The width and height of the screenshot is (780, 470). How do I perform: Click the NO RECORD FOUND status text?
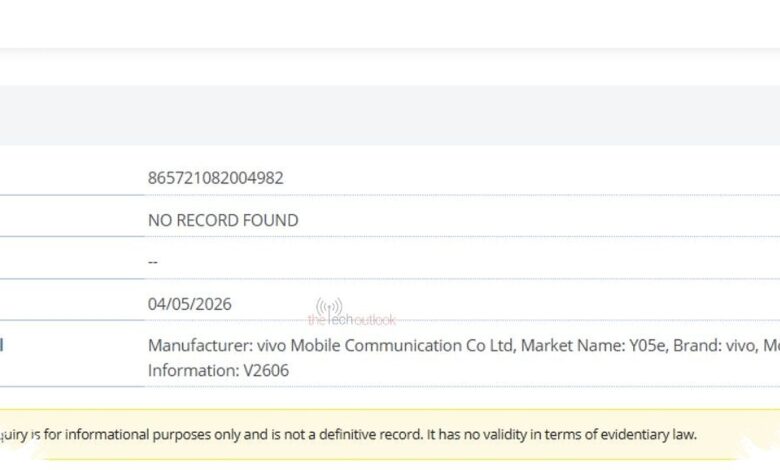pos(223,220)
